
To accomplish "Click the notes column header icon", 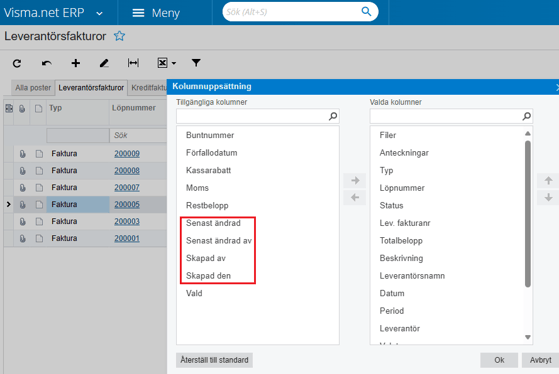I will coord(39,108).
